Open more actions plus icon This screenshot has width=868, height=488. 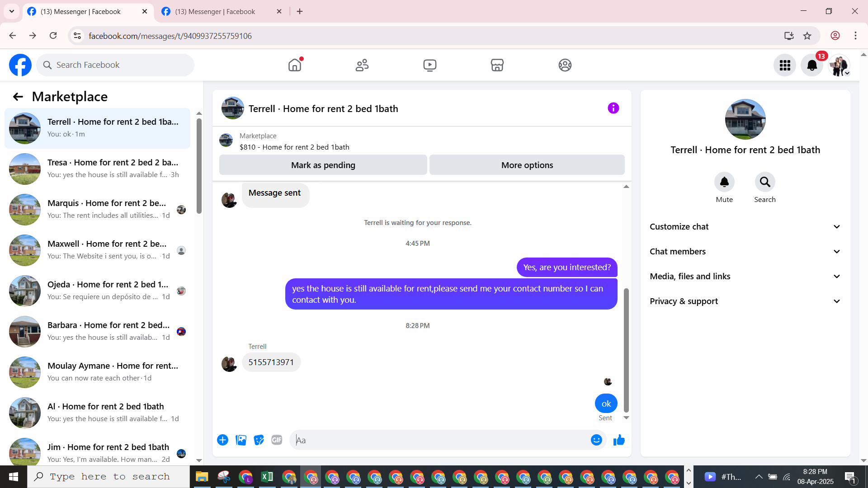[x=222, y=440]
